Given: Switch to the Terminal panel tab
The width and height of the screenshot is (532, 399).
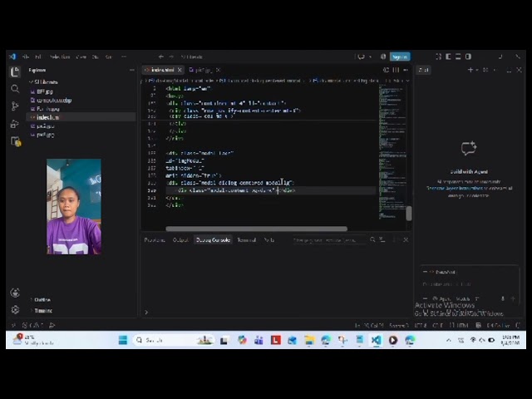Looking at the screenshot, I should (246, 240).
